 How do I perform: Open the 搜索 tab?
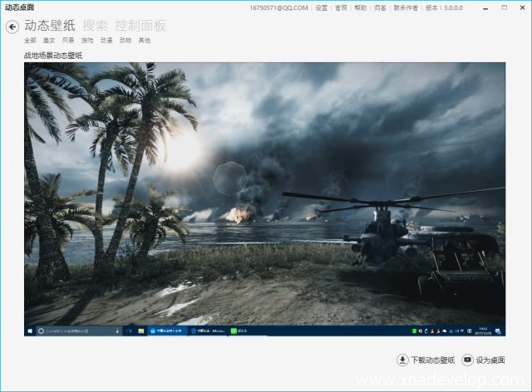95,26
